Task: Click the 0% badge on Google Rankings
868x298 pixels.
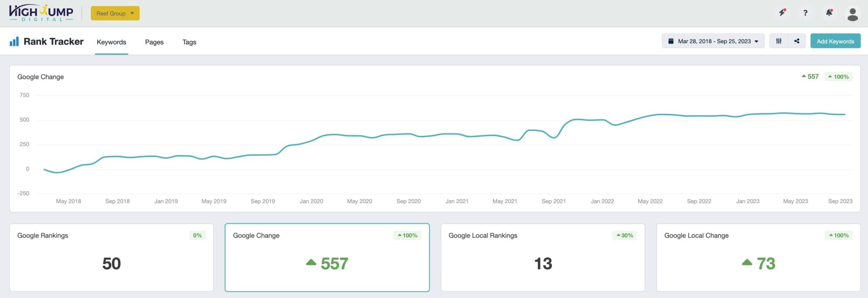Action: pos(198,235)
